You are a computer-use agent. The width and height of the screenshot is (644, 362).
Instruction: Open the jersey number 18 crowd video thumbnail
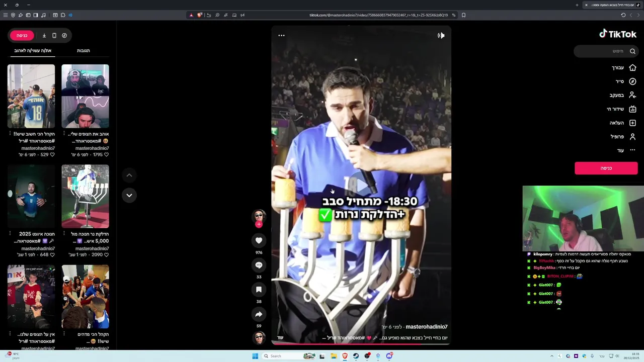[31, 96]
